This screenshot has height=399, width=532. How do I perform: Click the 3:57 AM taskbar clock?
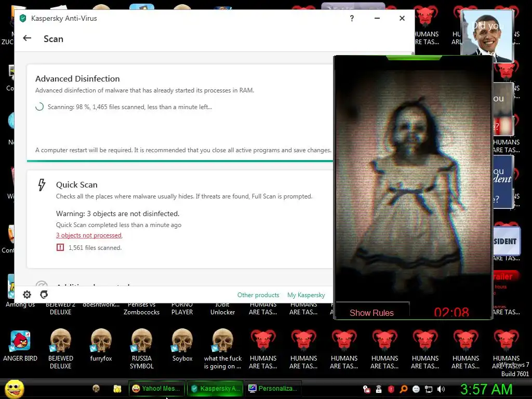point(486,389)
